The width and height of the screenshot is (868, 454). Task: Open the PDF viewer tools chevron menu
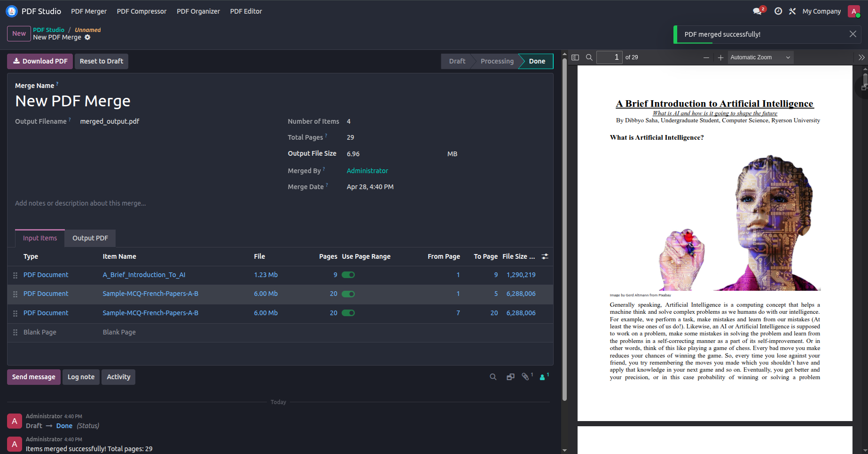point(861,57)
